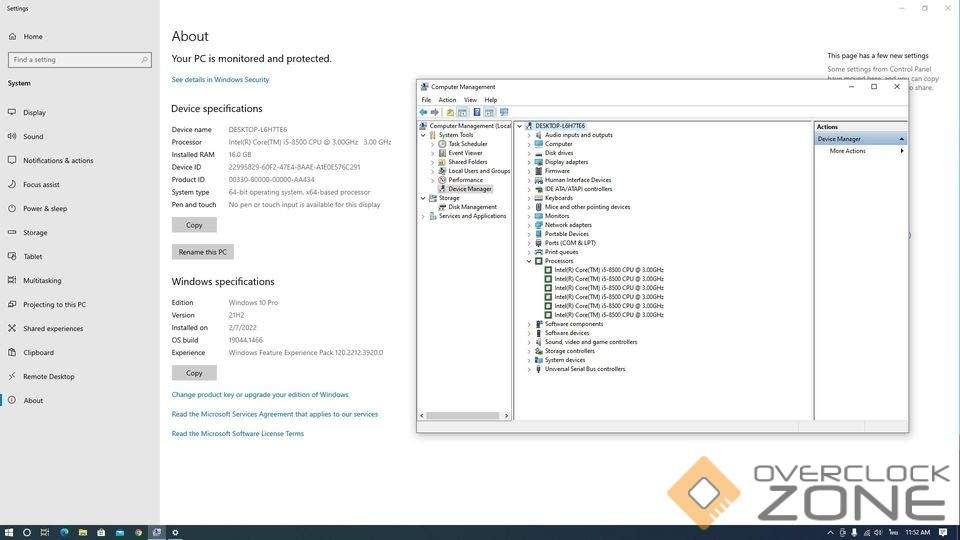Expand the Disk drives category
This screenshot has width=960, height=540.
tap(530, 153)
